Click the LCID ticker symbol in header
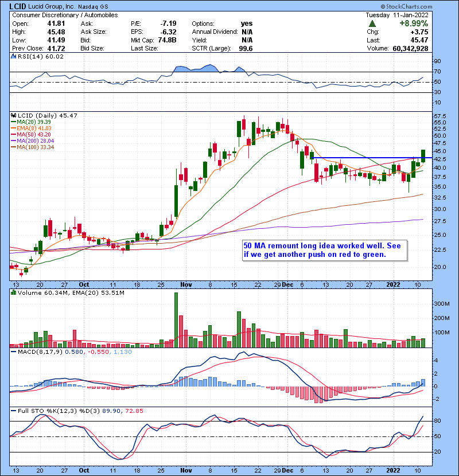The width and height of the screenshot is (459, 476). pyautogui.click(x=18, y=6)
